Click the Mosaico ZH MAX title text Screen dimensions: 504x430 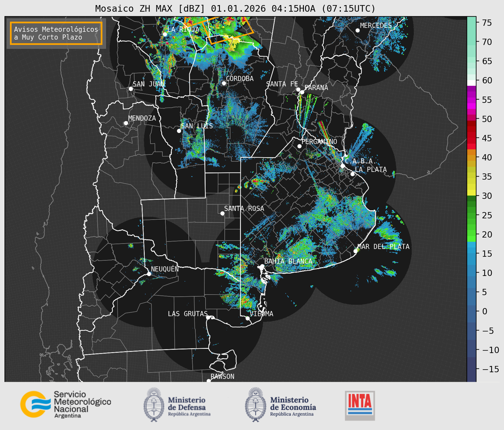(235, 9)
